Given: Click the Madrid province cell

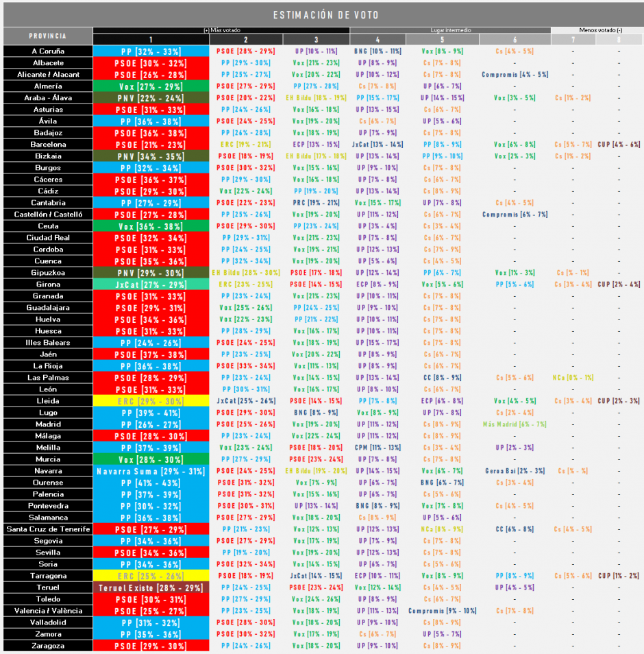Looking at the screenshot, I should tap(48, 424).
